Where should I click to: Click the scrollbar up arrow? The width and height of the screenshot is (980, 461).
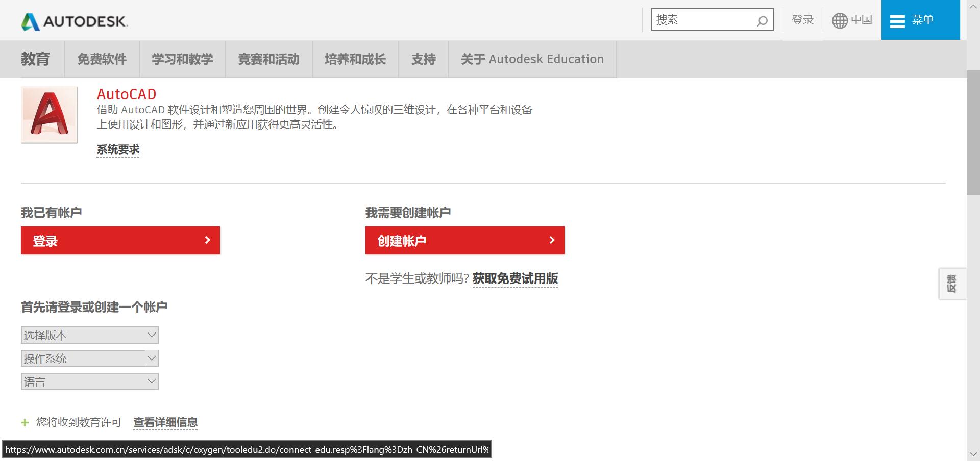973,6
